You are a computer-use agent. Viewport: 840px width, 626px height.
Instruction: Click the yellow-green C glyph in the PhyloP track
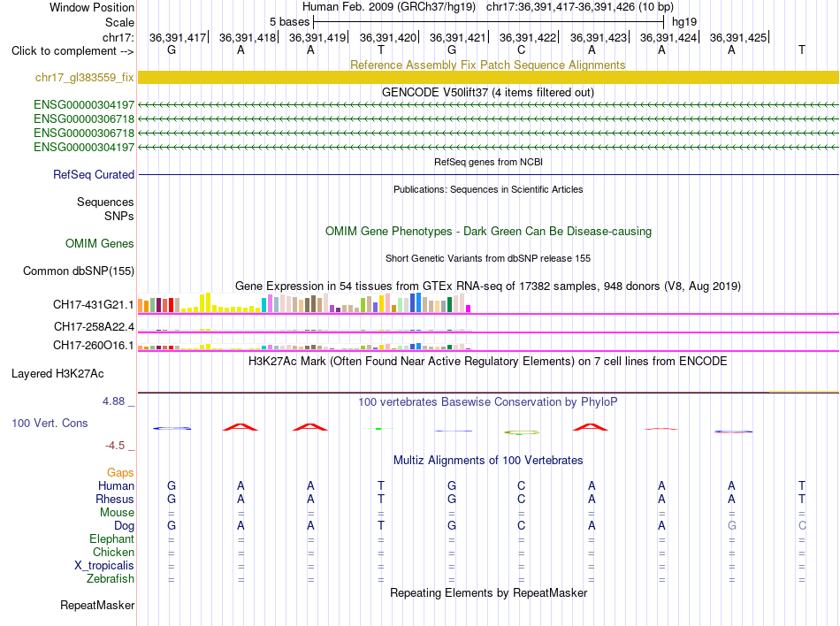pyautogui.click(x=522, y=432)
